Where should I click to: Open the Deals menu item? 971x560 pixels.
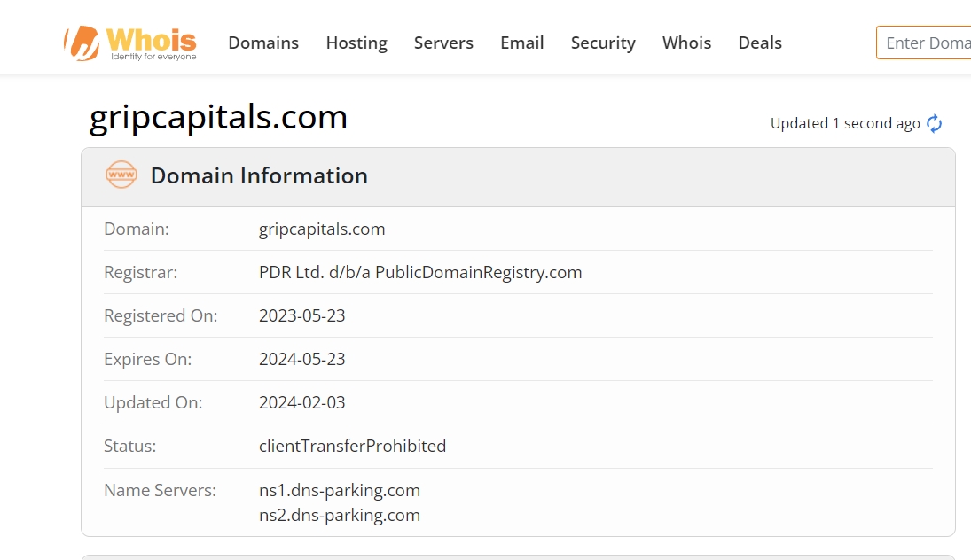760,43
